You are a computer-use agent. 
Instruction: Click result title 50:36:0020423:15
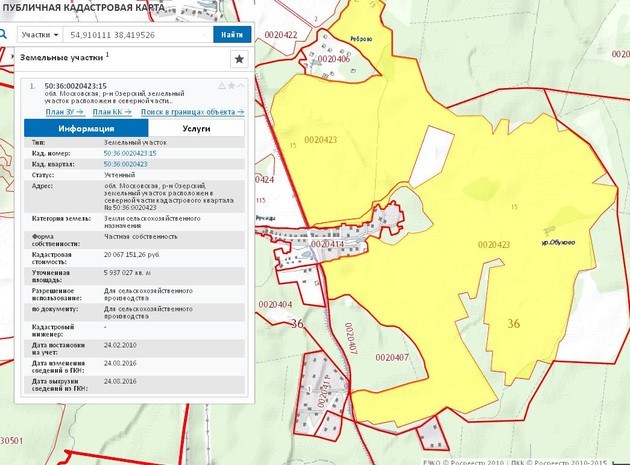tap(76, 86)
